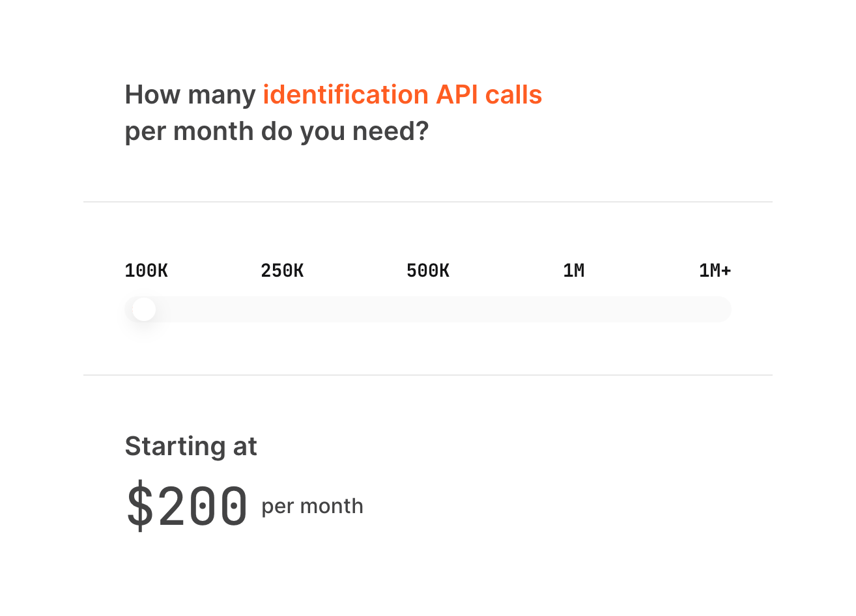The width and height of the screenshot is (856, 616).
Task: Select the 100K tier label
Action: [146, 271]
